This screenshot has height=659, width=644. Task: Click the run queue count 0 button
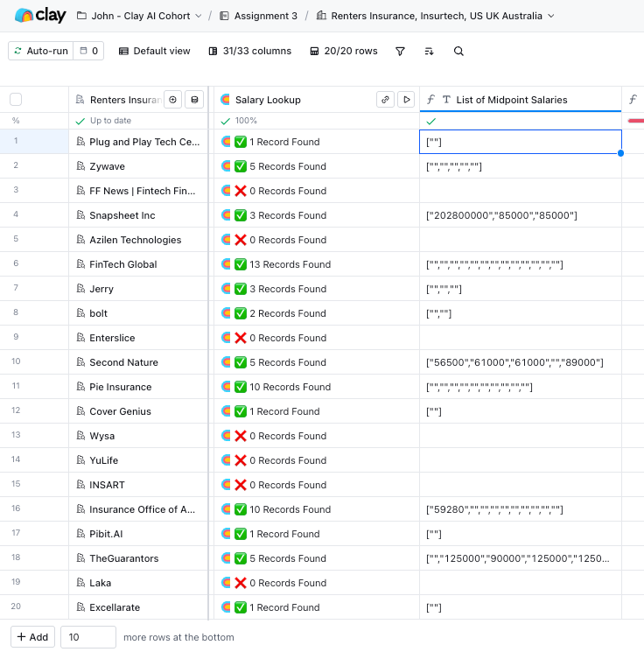(x=88, y=51)
